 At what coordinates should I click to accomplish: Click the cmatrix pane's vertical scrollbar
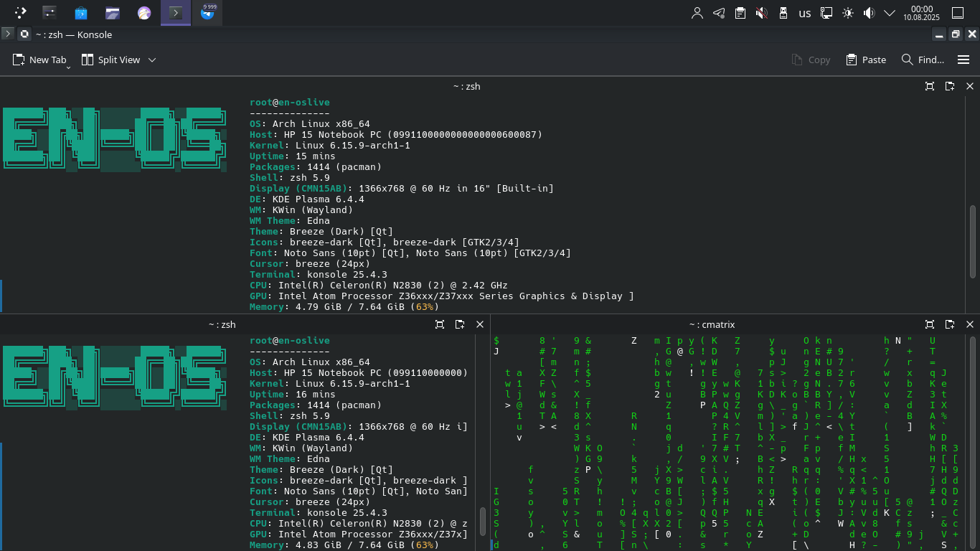coord(973,442)
